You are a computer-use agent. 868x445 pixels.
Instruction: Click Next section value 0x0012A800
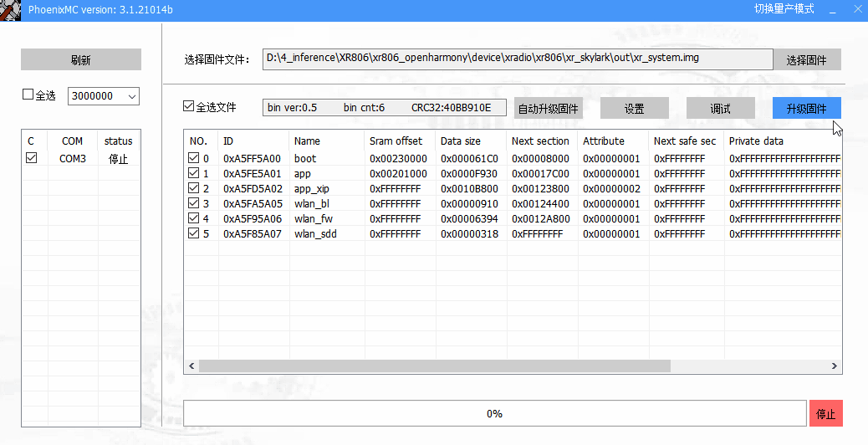tap(540, 218)
